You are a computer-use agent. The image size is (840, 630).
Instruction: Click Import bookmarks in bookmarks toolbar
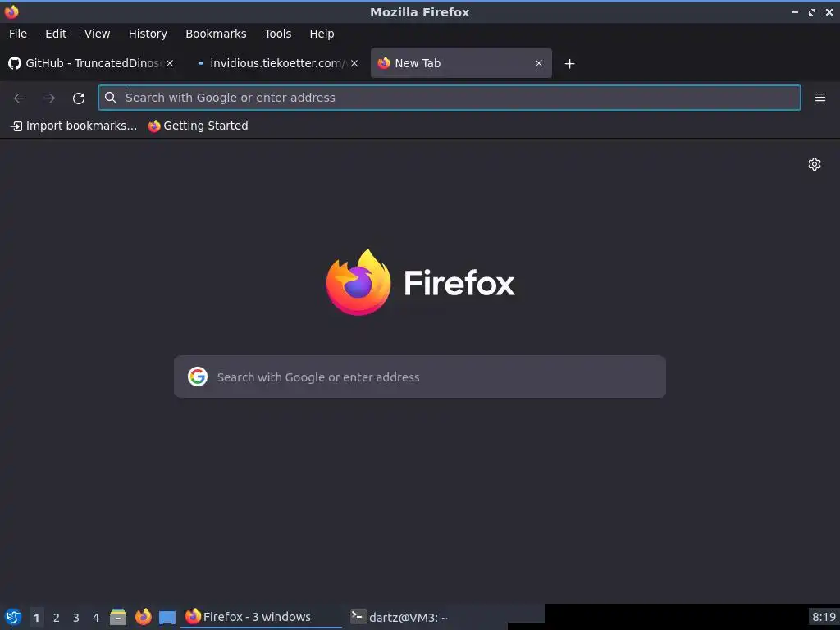coord(74,126)
